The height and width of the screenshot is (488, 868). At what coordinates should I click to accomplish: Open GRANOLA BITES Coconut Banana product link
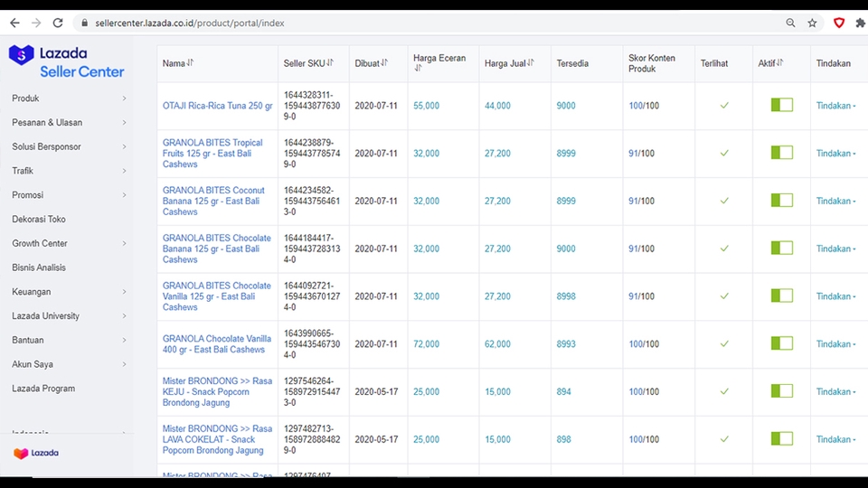pyautogui.click(x=213, y=201)
